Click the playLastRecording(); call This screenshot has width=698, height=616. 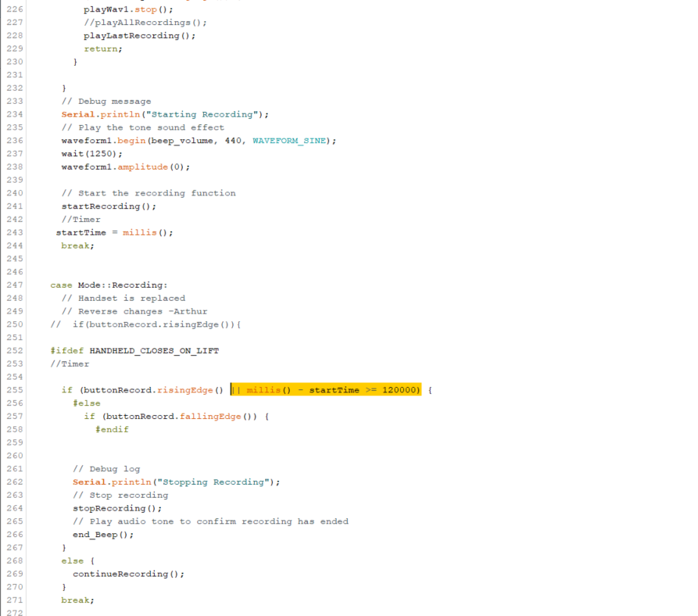pos(139,36)
